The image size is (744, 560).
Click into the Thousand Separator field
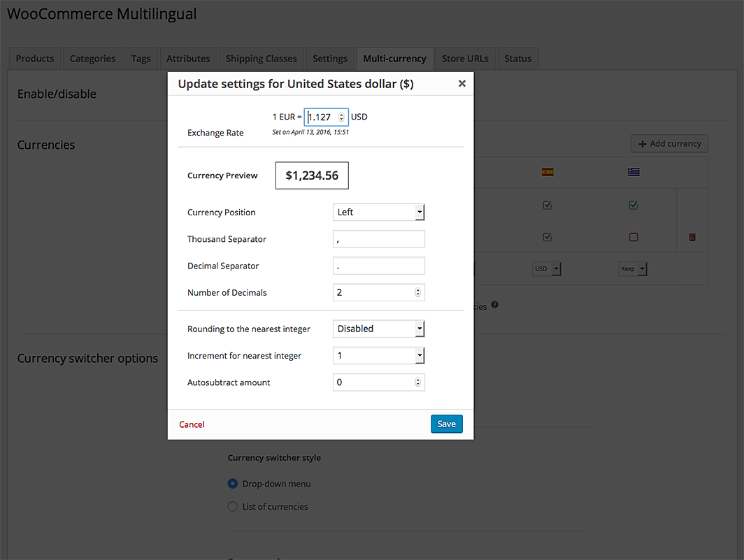[378, 239]
